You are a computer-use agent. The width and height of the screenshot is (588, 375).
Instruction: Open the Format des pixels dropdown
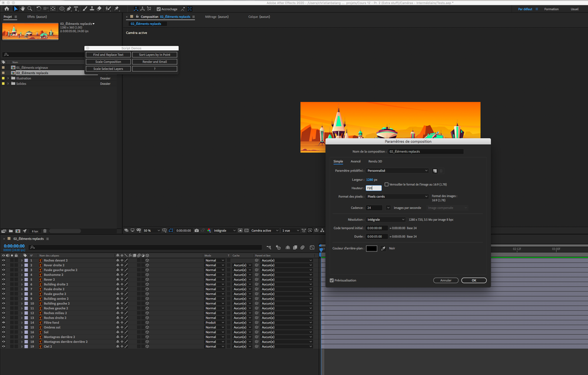pyautogui.click(x=397, y=196)
